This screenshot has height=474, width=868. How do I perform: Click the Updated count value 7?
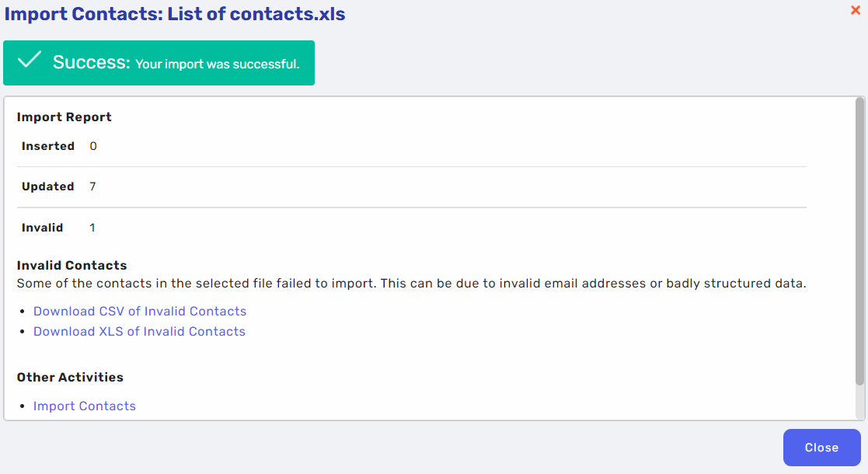coord(92,186)
